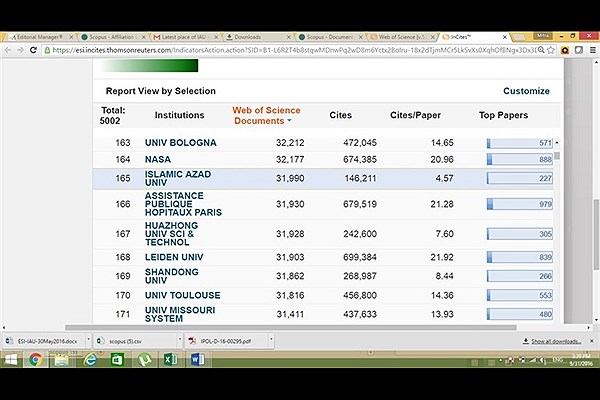Click the Cites/Paper column header
This screenshot has height=400, width=600.
415,115
